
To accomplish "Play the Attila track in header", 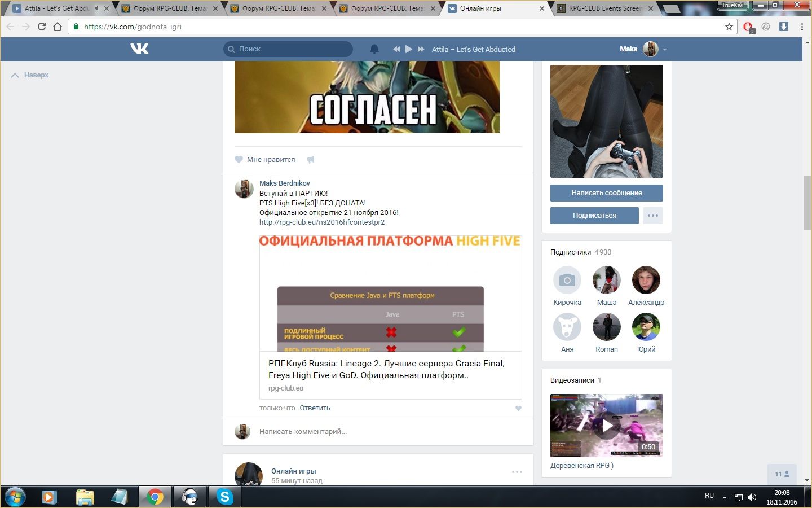I will (409, 49).
